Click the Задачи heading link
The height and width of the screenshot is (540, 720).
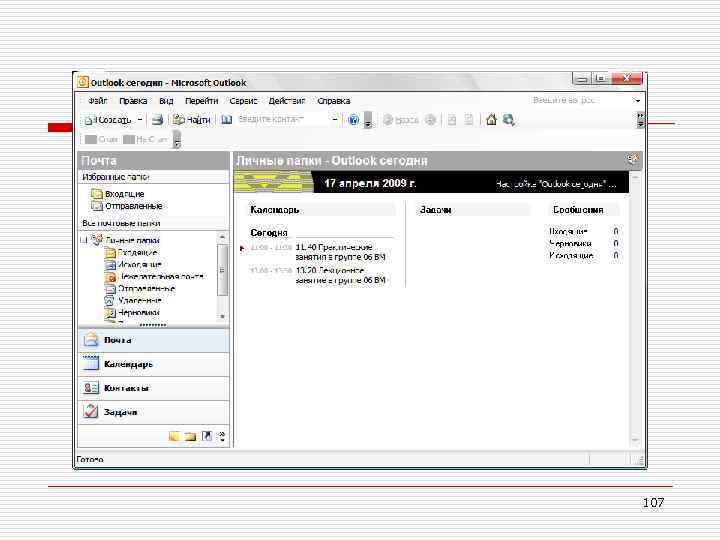click(x=435, y=210)
